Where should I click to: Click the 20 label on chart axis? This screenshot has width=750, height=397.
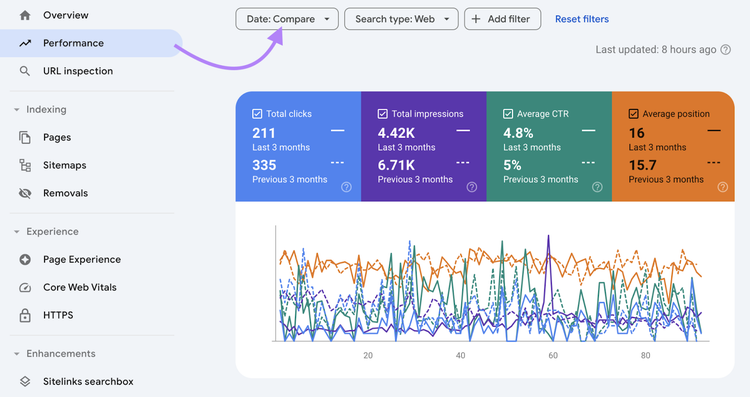pyautogui.click(x=368, y=355)
